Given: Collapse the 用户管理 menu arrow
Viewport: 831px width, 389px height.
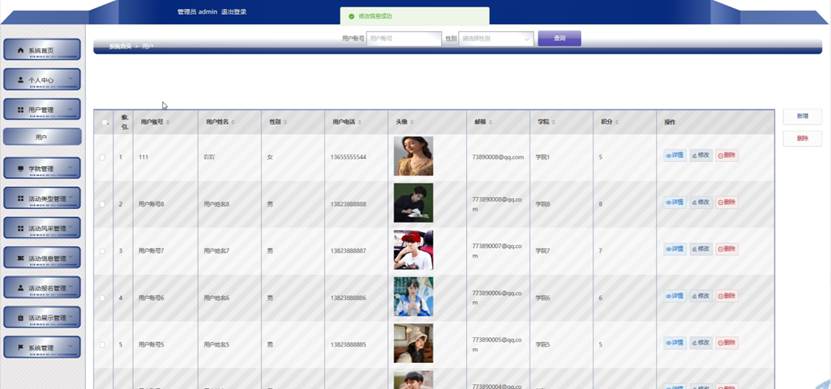Looking at the screenshot, I should 70,109.
